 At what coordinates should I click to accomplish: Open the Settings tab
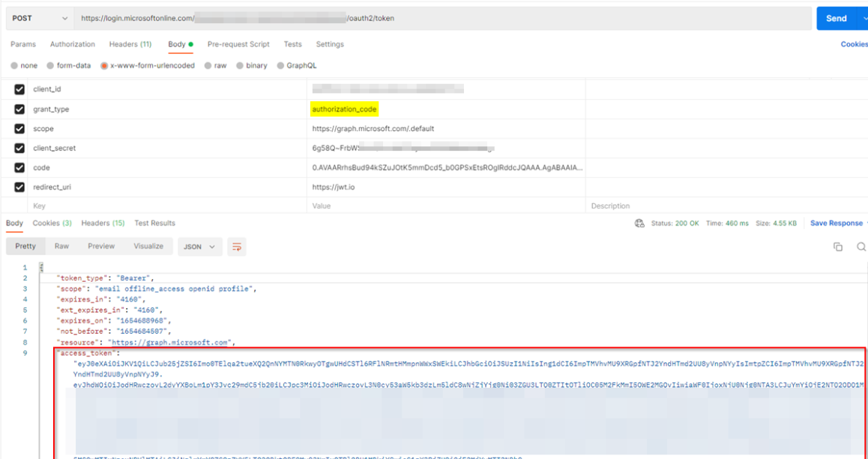(x=330, y=44)
